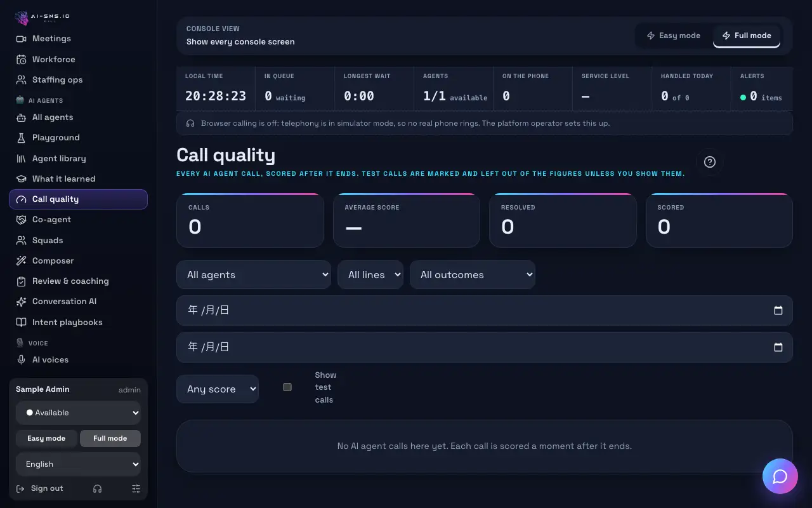Select Full mode in console view

pos(747,36)
